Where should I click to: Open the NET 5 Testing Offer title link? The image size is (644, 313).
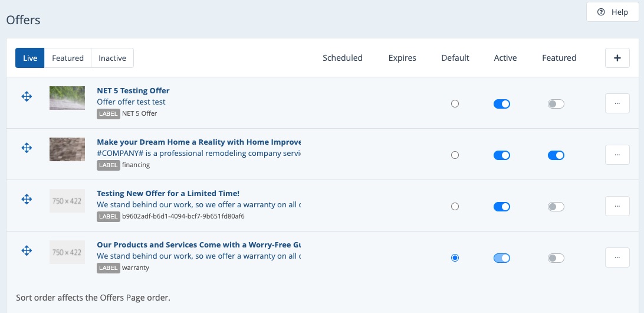click(x=133, y=91)
